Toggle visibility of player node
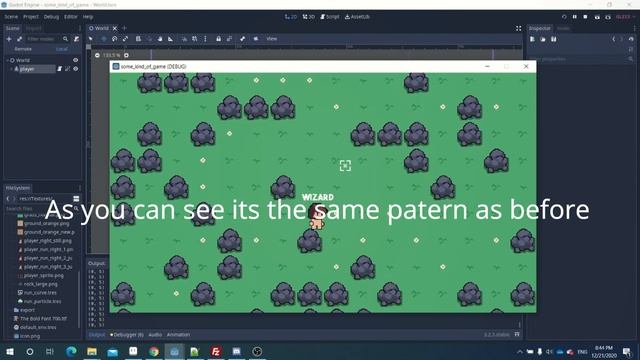The image size is (640, 360). pos(76,69)
